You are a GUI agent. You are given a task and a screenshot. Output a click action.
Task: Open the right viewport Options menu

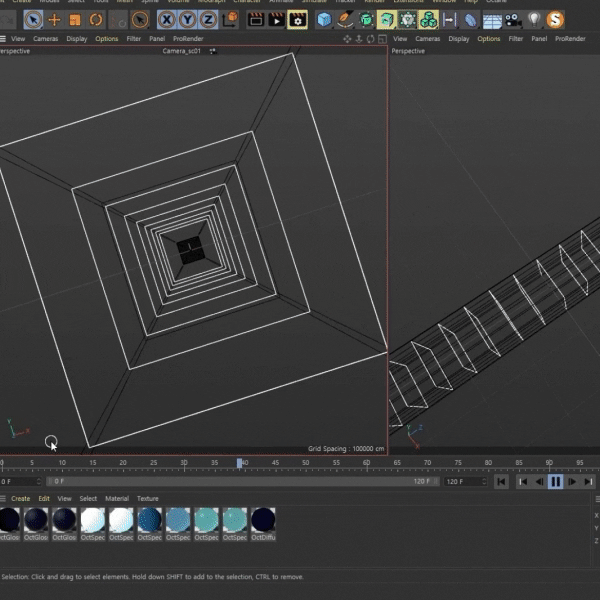pos(489,39)
